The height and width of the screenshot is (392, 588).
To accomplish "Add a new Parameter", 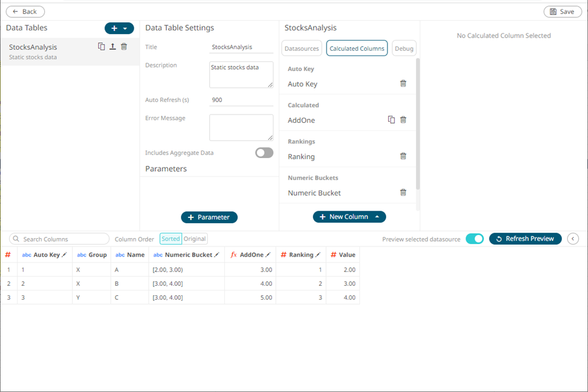I will [209, 217].
